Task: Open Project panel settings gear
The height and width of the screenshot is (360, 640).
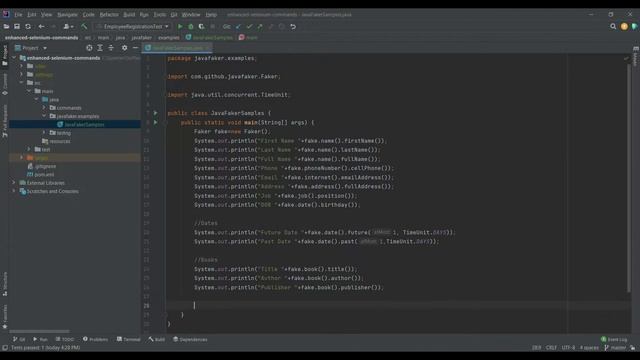Action: (x=124, y=48)
